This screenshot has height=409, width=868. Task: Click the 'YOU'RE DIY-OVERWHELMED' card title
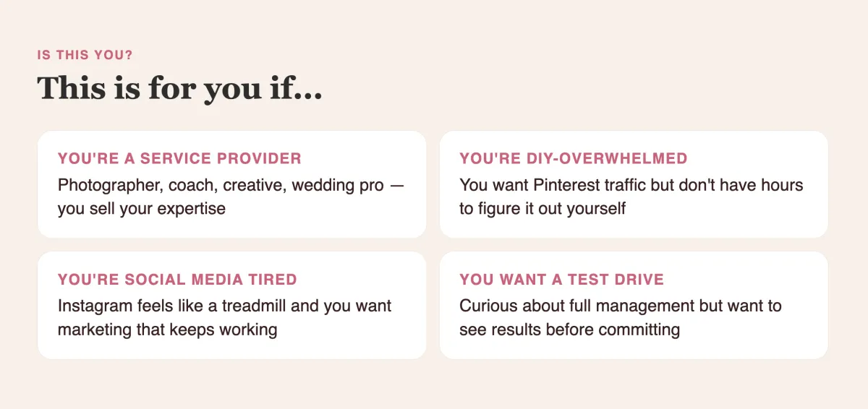click(574, 159)
